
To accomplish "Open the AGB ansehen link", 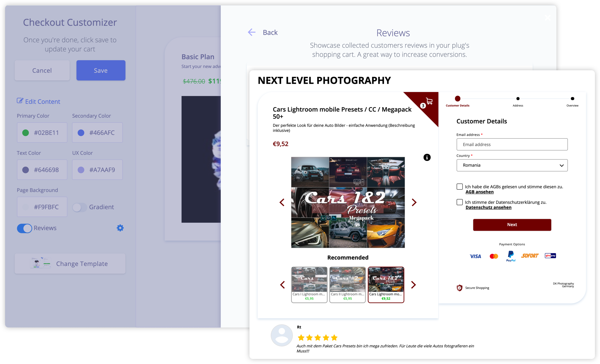I will coord(479,192).
